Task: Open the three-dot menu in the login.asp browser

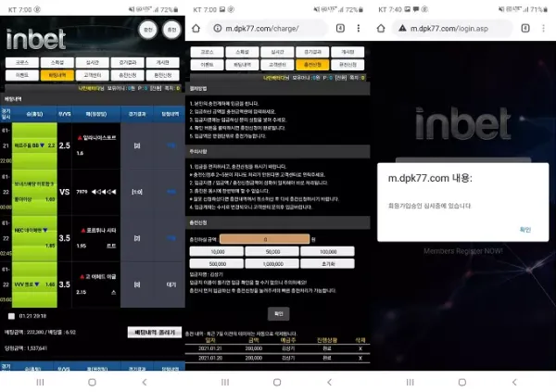Action: point(543,29)
